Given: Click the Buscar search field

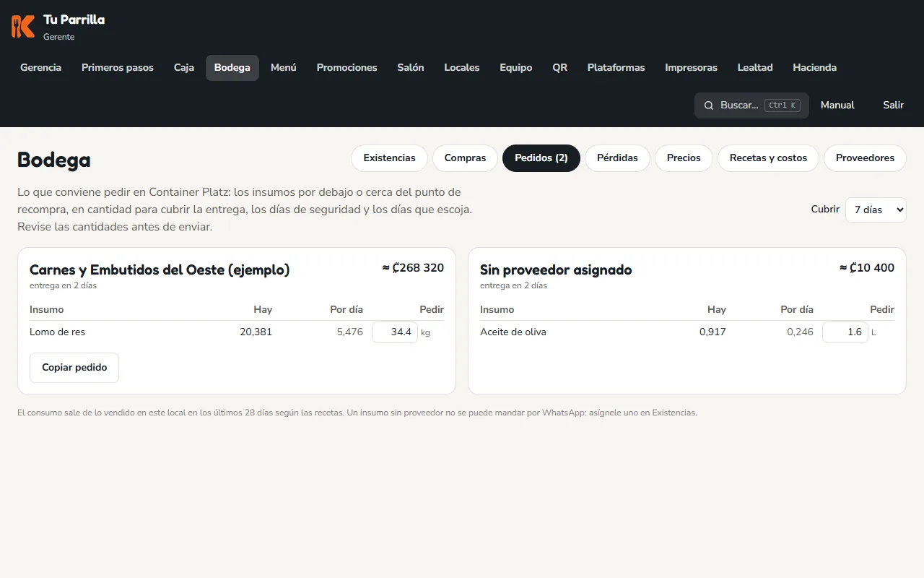Looking at the screenshot, I should point(751,105).
